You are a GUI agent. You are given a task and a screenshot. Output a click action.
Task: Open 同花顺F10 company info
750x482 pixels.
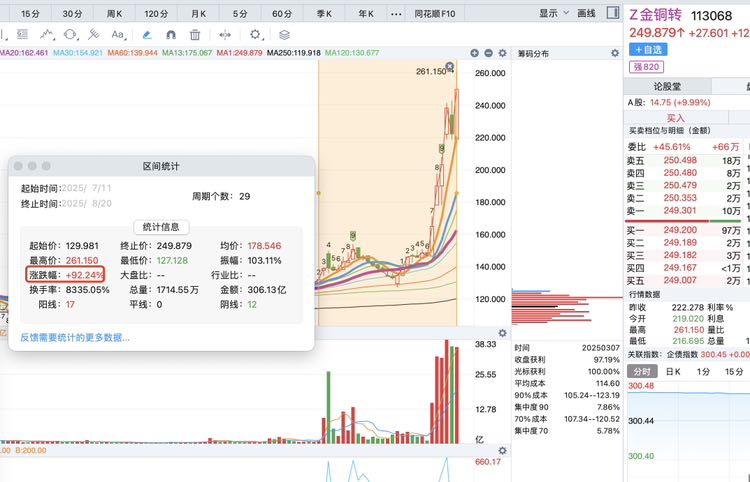point(435,14)
